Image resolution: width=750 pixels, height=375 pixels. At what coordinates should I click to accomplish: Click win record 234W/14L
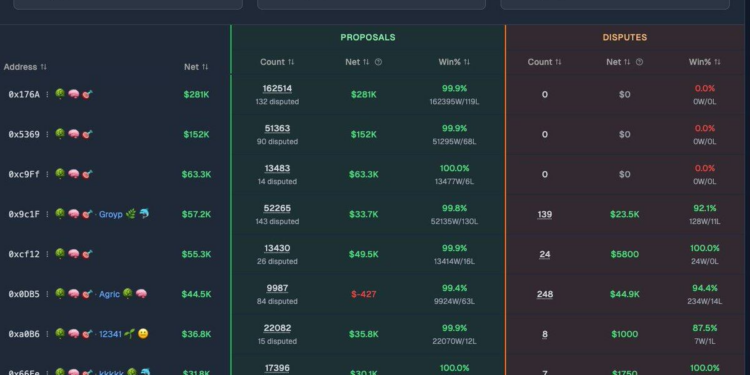click(x=705, y=301)
